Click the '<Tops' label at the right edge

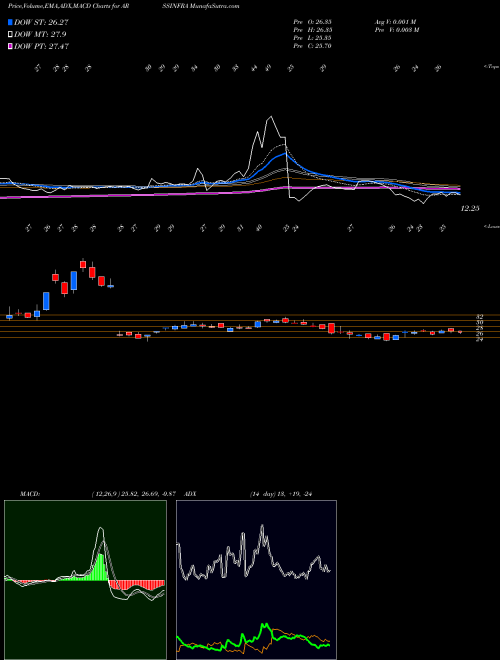(x=491, y=67)
